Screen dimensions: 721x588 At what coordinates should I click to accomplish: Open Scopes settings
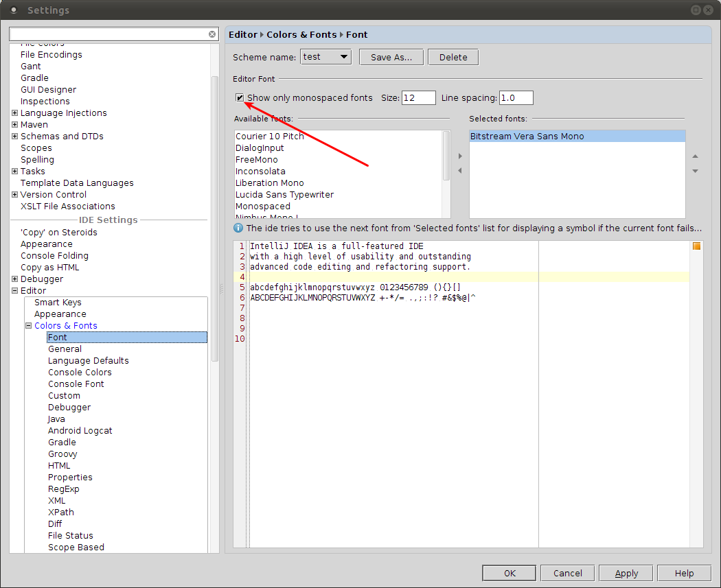pyautogui.click(x=36, y=148)
